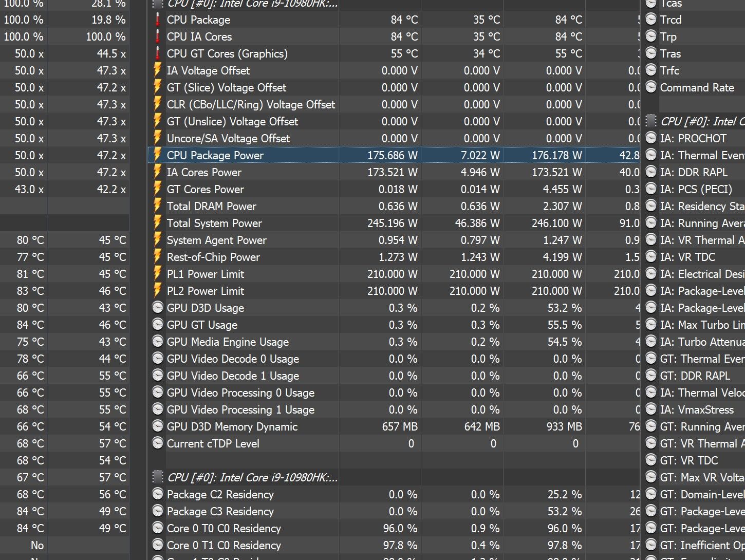Select the Core 0 T1 C0 Residency row

(x=394, y=545)
